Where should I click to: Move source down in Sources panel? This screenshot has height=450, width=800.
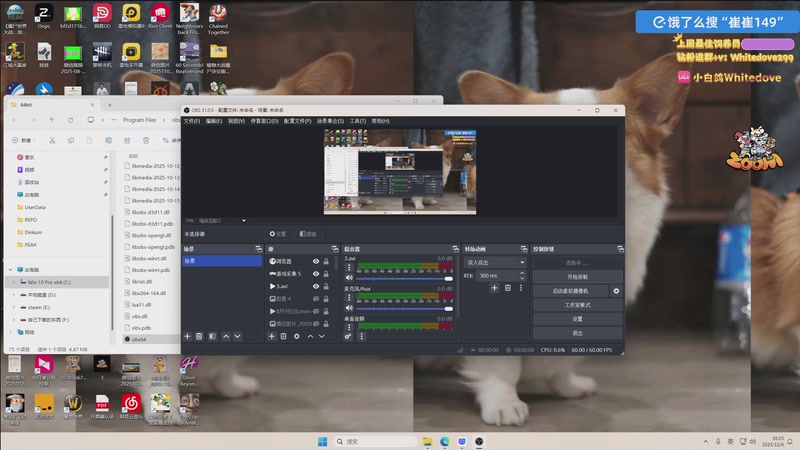[322, 337]
